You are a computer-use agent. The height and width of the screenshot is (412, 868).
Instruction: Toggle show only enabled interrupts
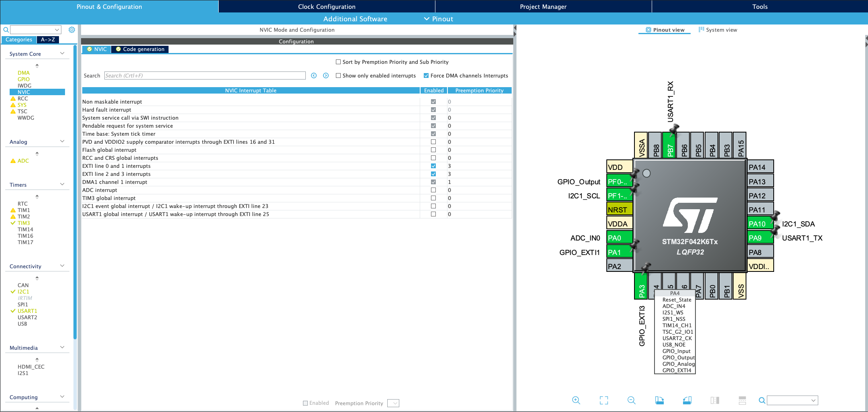coord(338,75)
